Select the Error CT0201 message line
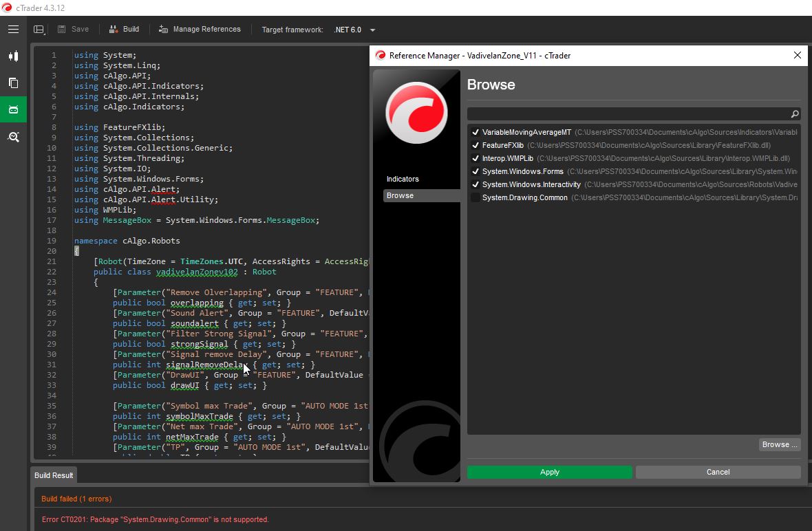The height and width of the screenshot is (531, 812). tap(156, 519)
